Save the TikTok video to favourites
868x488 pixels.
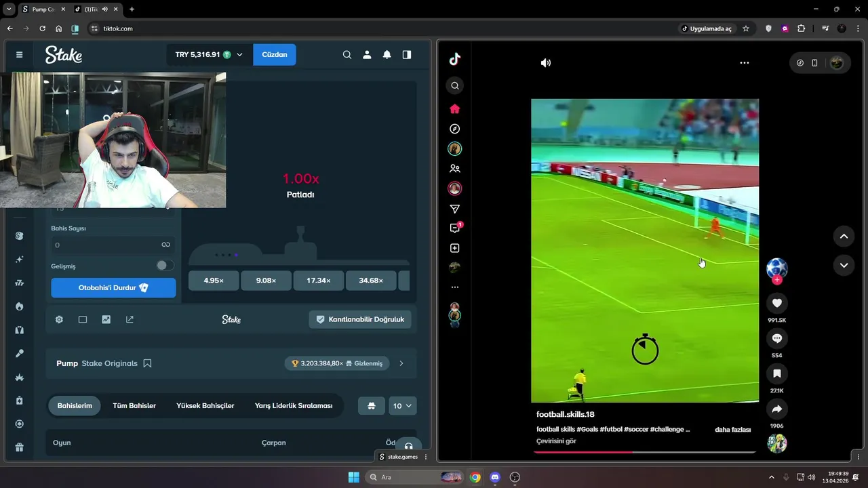click(x=777, y=373)
